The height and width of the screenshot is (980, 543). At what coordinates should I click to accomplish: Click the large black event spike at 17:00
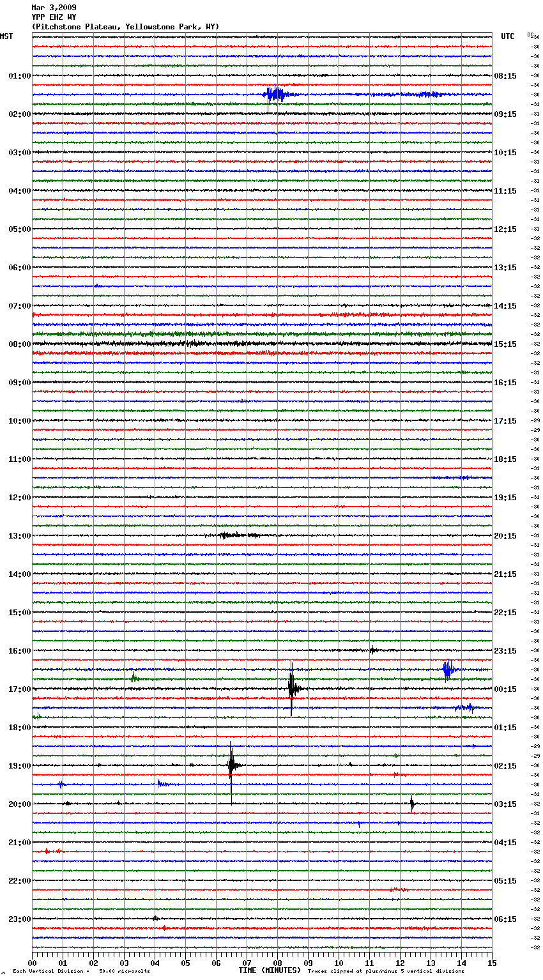click(x=293, y=689)
